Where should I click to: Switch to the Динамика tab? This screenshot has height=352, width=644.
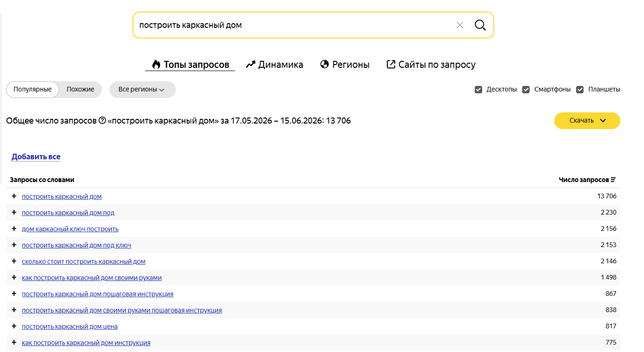pyautogui.click(x=274, y=65)
